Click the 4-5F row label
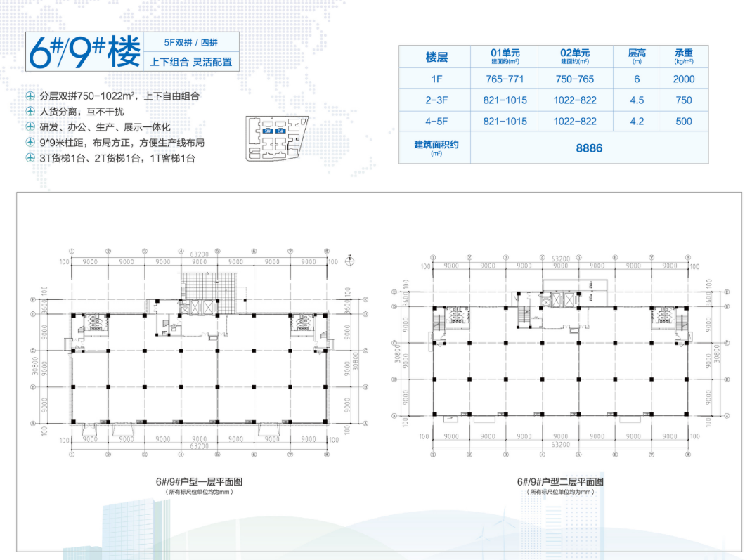 (x=436, y=122)
